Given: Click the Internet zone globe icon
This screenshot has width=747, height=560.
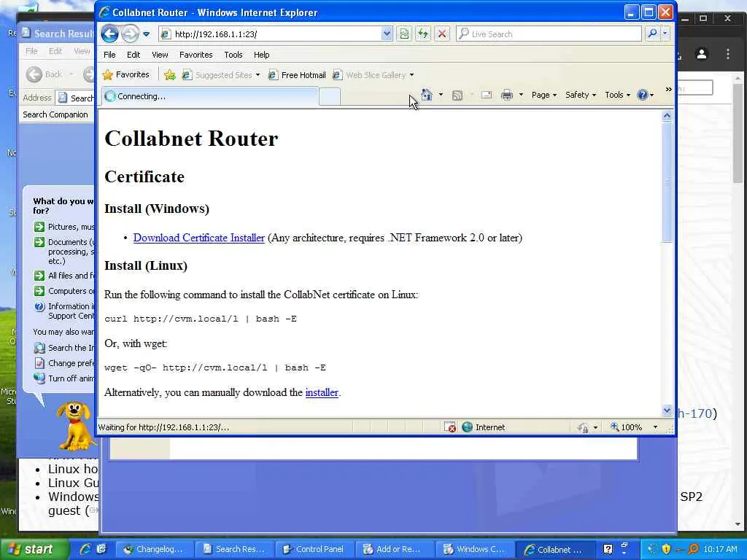Looking at the screenshot, I should tap(467, 427).
